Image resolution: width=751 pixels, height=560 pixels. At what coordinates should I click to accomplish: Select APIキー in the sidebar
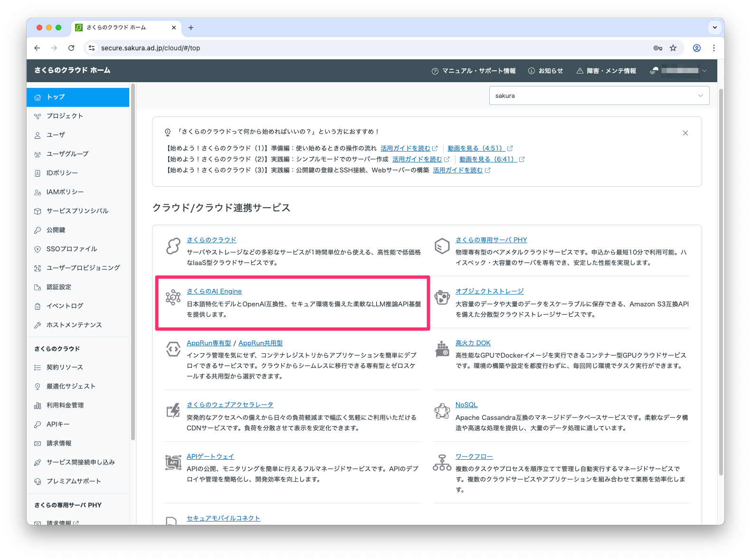click(x=58, y=424)
